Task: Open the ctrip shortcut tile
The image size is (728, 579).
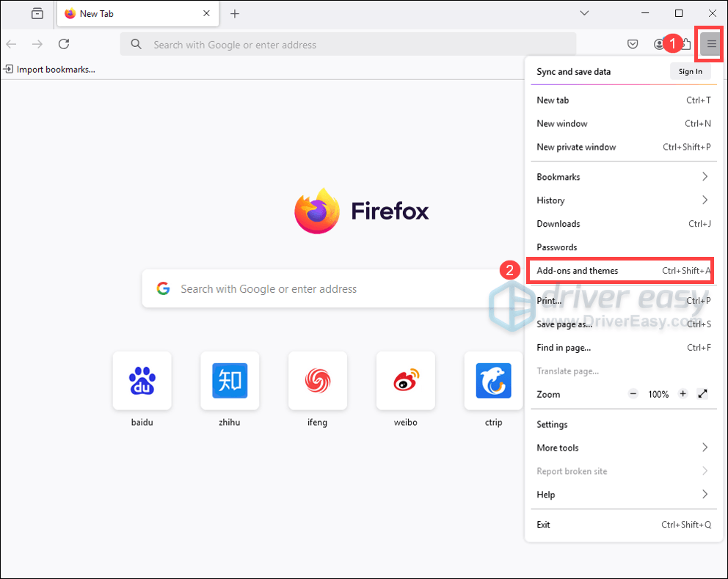Action: click(494, 380)
